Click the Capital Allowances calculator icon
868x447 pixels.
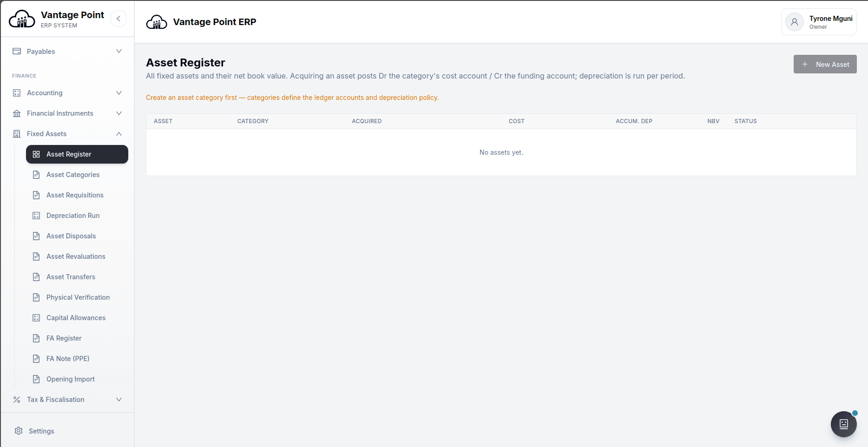[x=36, y=318]
